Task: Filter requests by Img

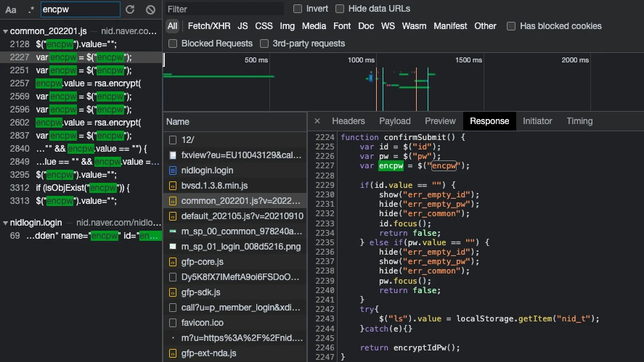Action: pyautogui.click(x=287, y=26)
